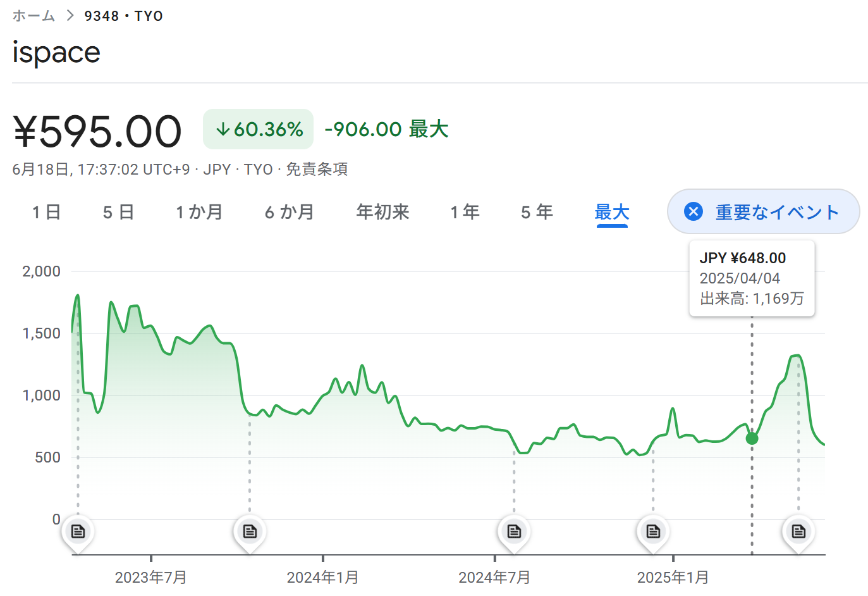Go to ホーム breadcrumb link
The width and height of the screenshot is (868, 596).
(34, 16)
